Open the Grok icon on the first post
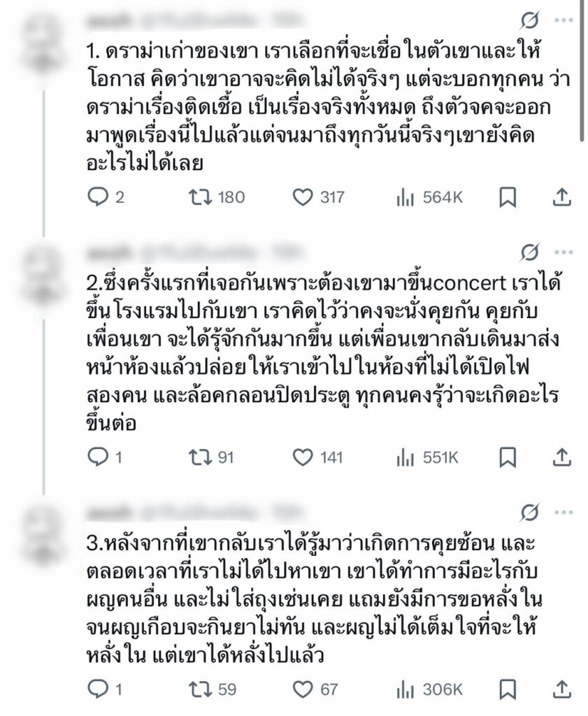This screenshot has width=588, height=716. 531,21
